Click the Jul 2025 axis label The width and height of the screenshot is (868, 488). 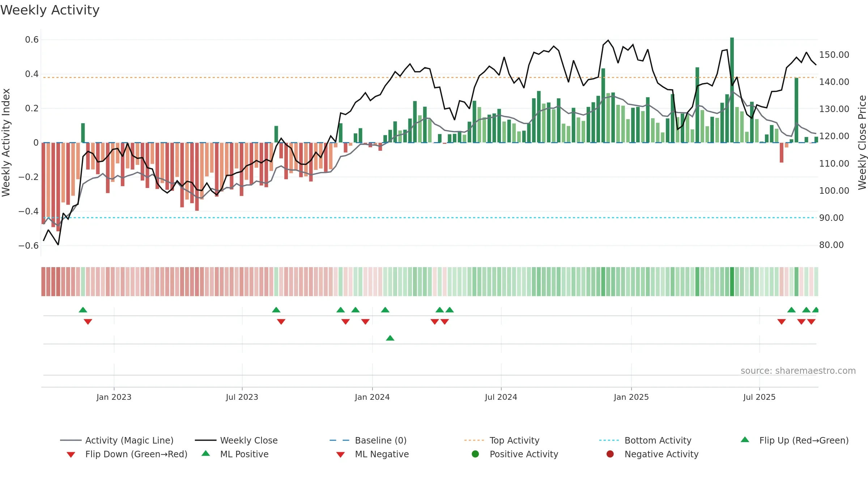click(759, 397)
